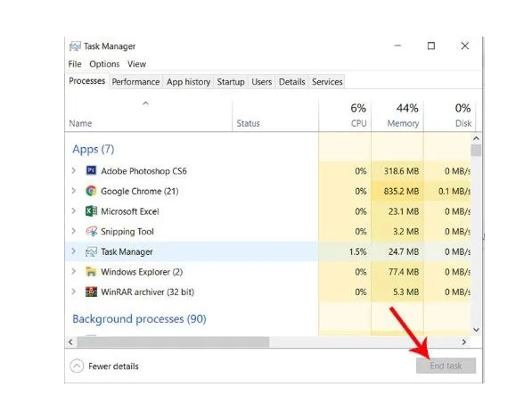Click the Adobe Photoshop CS6 icon
The height and width of the screenshot is (420, 532).
[x=91, y=170]
